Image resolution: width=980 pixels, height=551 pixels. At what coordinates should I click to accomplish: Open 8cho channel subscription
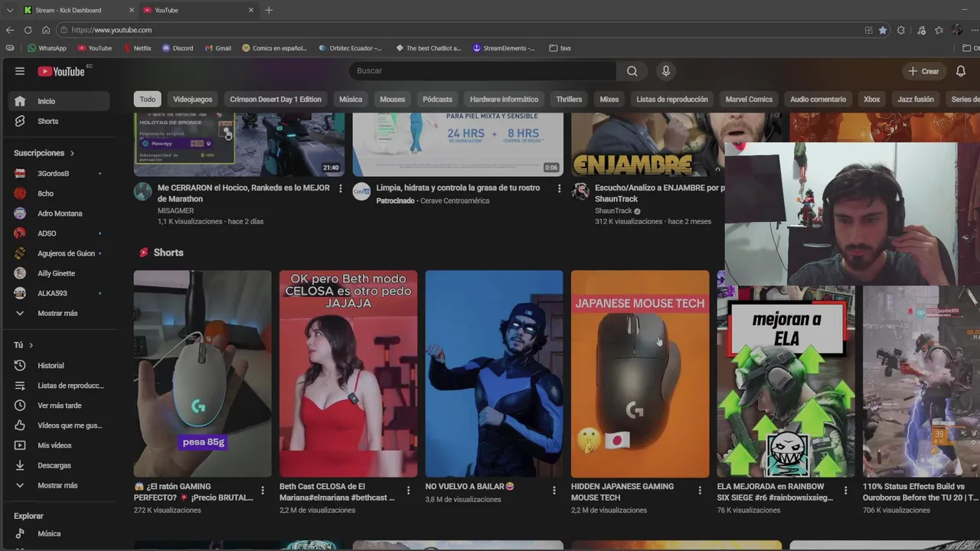point(59,194)
